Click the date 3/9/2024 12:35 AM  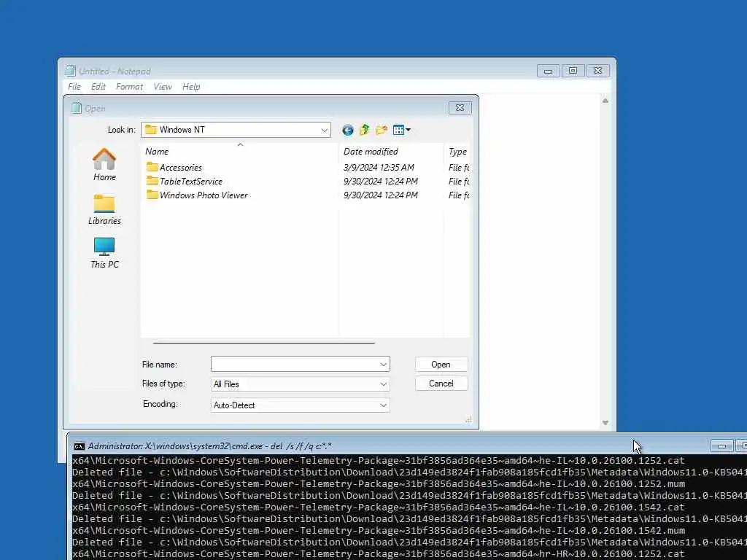pos(379,167)
